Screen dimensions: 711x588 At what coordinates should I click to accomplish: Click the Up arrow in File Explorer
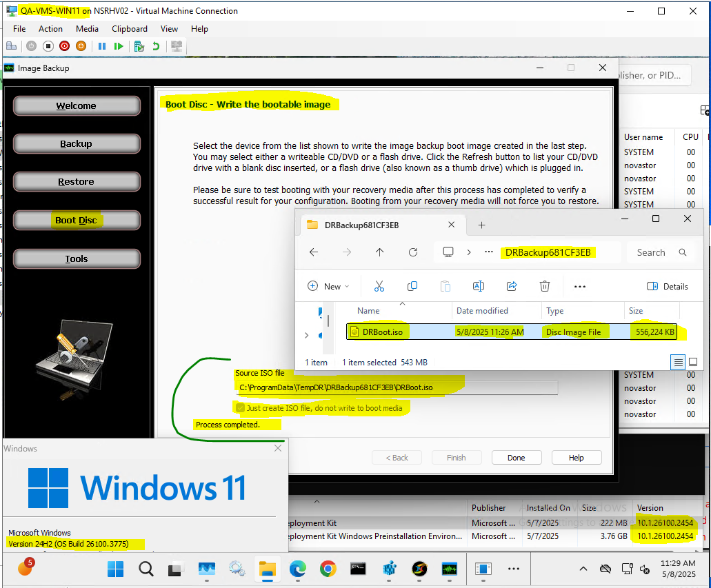(x=379, y=252)
